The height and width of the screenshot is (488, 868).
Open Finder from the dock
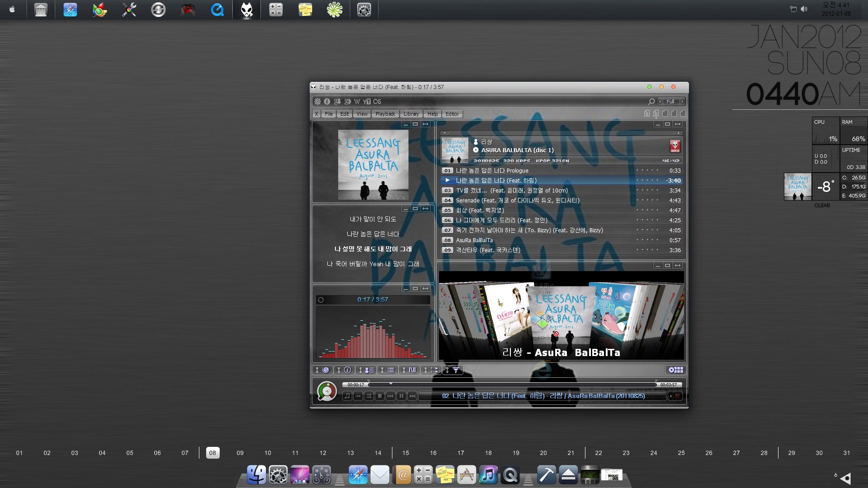(x=256, y=475)
